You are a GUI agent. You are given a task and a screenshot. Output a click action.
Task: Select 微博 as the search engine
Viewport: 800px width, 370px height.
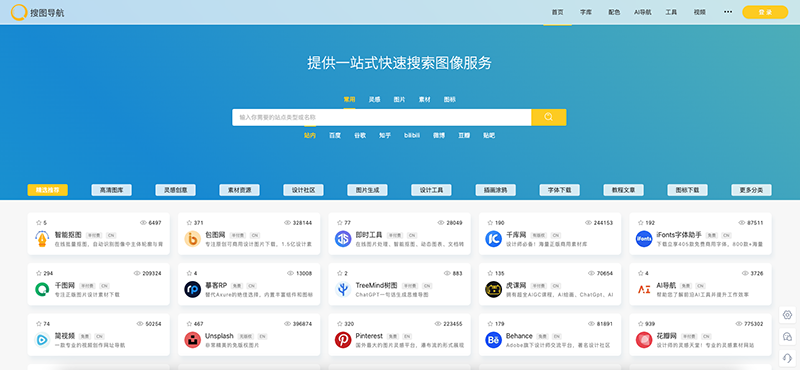point(439,136)
